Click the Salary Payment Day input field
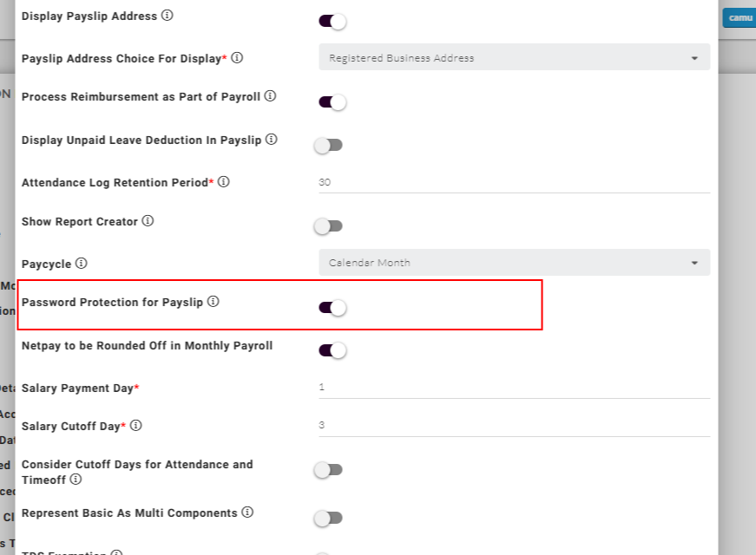Screen dimensions: 756x555 [x=514, y=387]
